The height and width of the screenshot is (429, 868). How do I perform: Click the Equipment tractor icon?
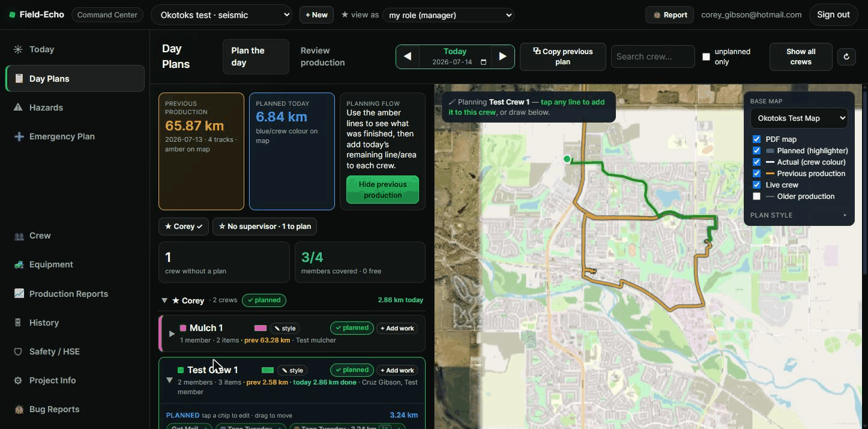[19, 264]
